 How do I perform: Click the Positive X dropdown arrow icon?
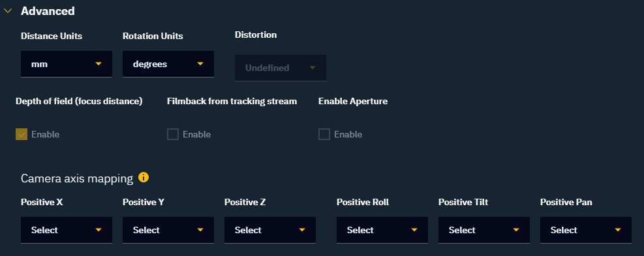click(98, 230)
